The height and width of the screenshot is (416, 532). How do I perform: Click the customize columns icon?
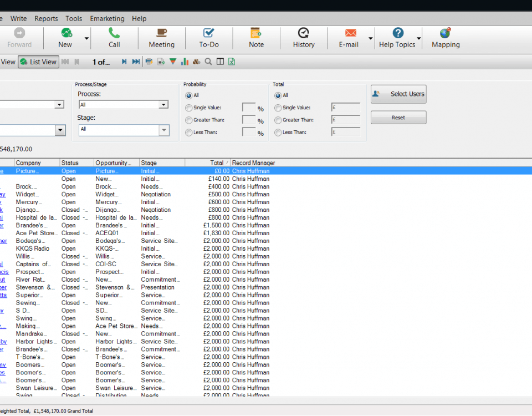pos(220,62)
